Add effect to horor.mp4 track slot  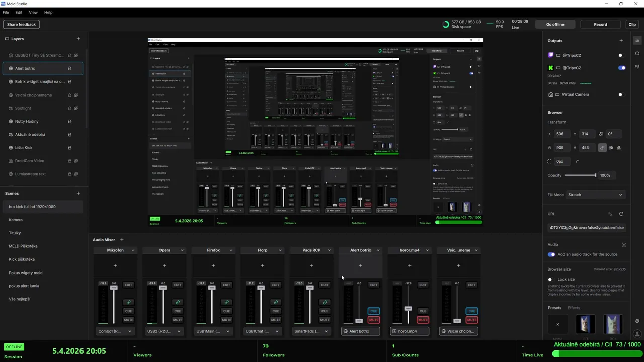pos(410,266)
